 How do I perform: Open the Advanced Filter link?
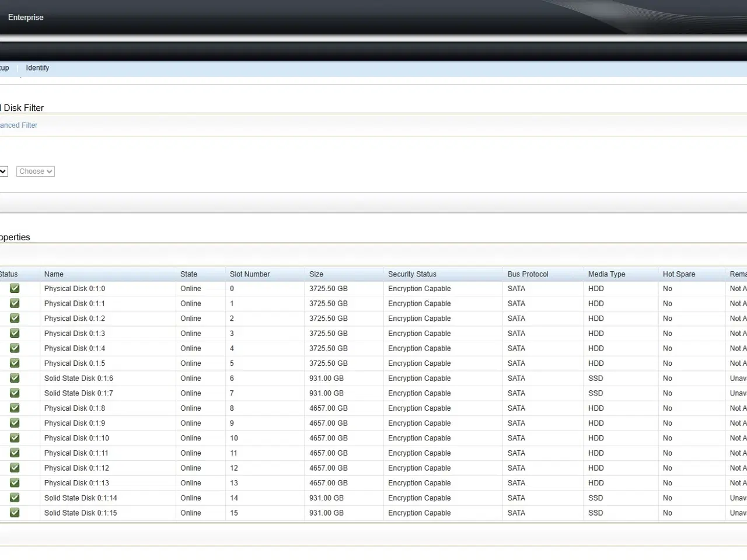tap(19, 125)
